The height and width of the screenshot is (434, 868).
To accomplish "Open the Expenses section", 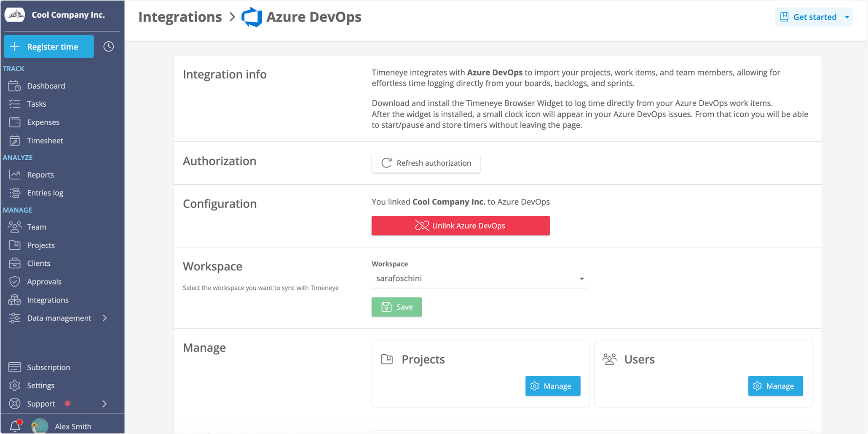I will point(43,122).
